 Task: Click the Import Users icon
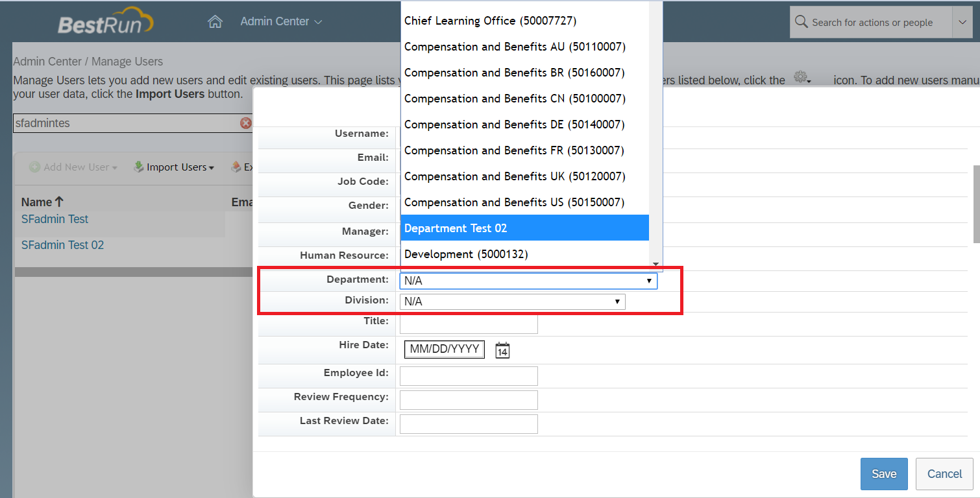pyautogui.click(x=138, y=167)
